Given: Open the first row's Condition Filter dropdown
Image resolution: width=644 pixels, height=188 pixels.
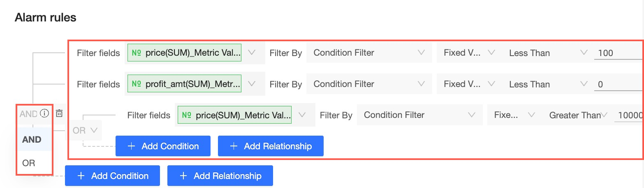Looking at the screenshot, I should click(x=420, y=53).
